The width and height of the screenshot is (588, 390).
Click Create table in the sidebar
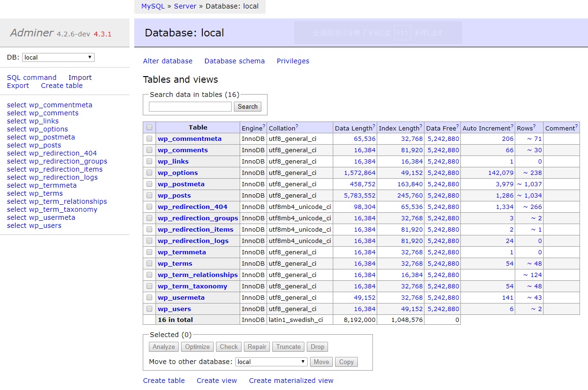pos(62,86)
